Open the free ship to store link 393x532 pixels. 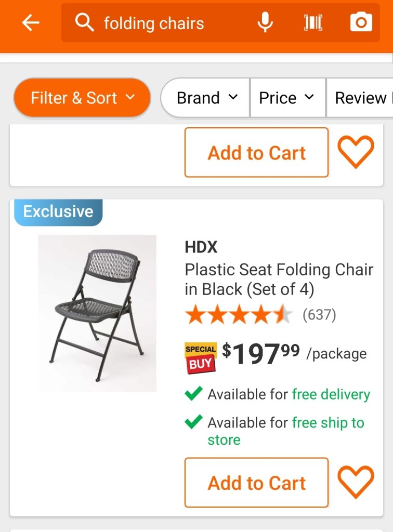pos(327,423)
